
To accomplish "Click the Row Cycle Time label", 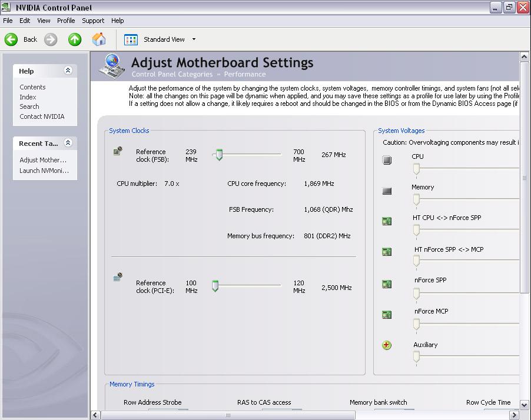I will [489, 402].
